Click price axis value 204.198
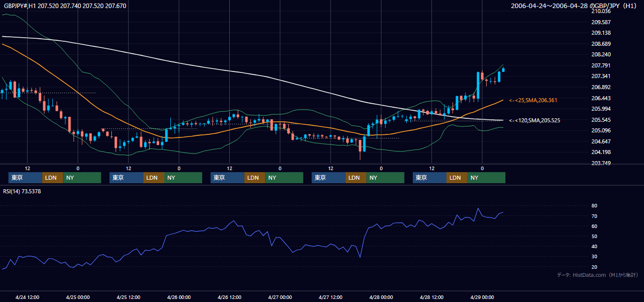The width and height of the screenshot is (644, 302). (x=601, y=152)
